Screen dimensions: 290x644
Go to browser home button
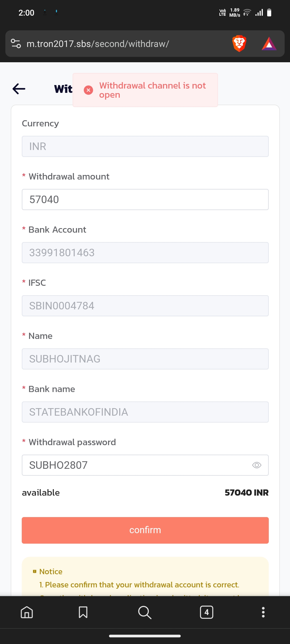27,612
